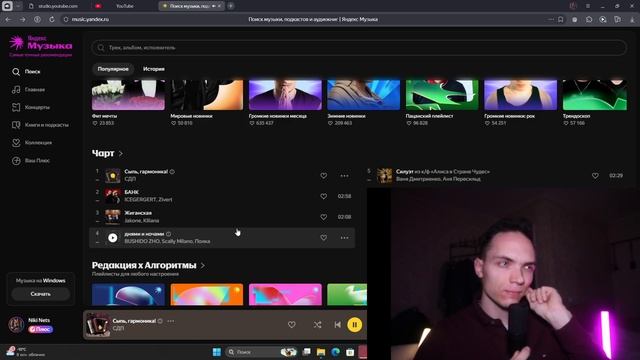This screenshot has width=640, height=360.
Task: Open the Громкие новинки: рок cover
Action: 520,95
